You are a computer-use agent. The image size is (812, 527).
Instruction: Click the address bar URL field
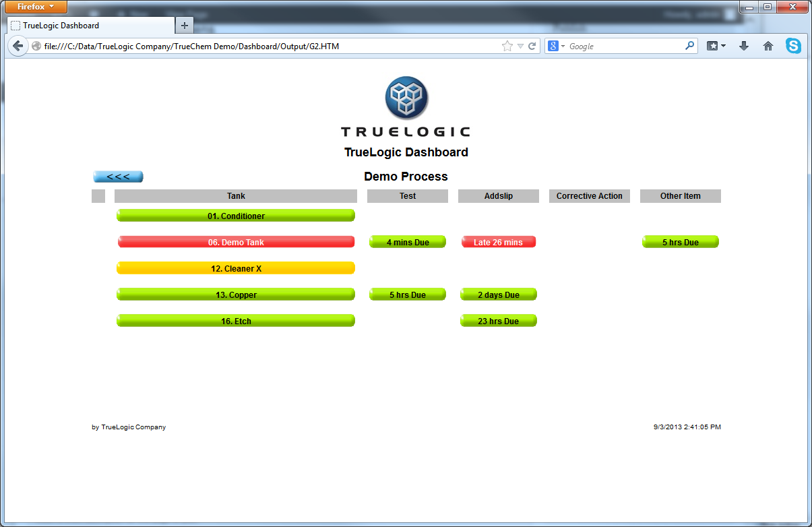click(x=270, y=46)
